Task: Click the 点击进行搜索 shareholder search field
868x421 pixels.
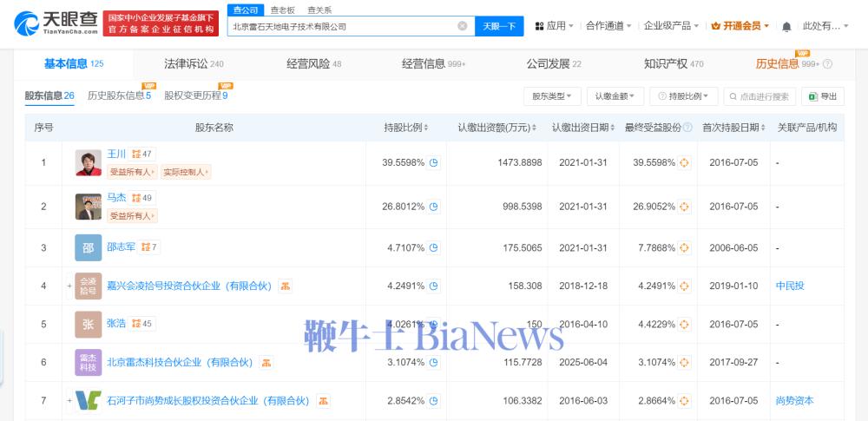Action: [759, 96]
